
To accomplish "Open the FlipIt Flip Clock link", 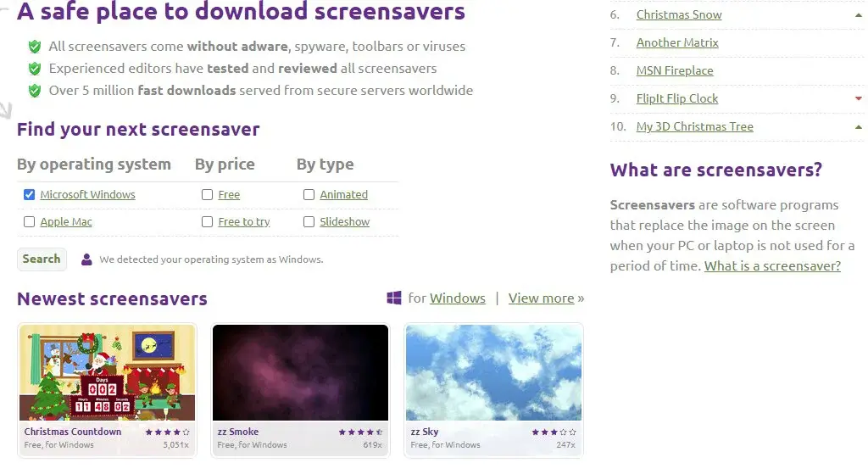I will pos(677,98).
